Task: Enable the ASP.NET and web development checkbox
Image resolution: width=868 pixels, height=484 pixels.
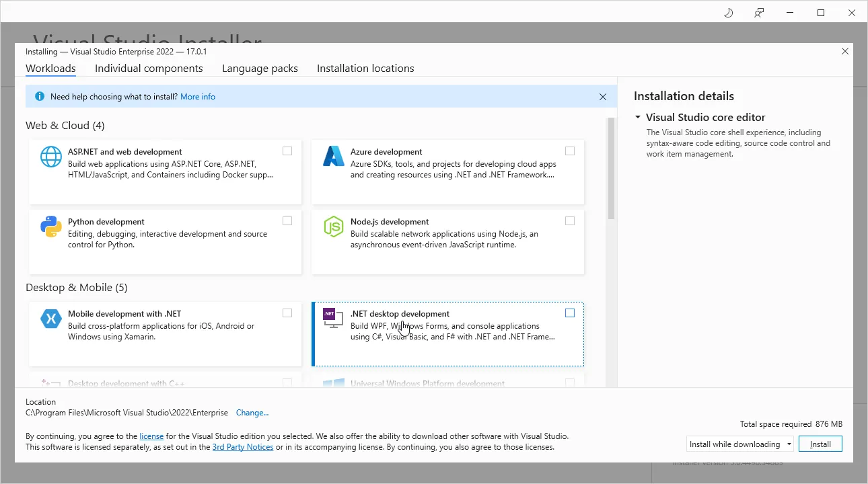Action: 287,151
